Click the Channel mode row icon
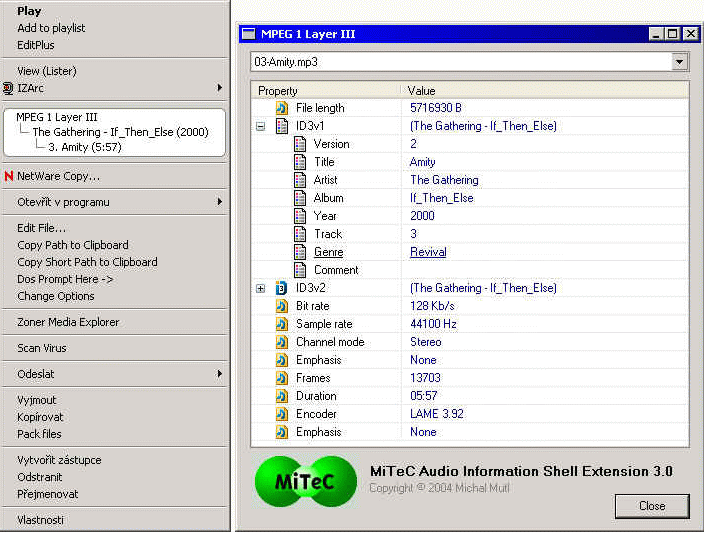 point(282,342)
